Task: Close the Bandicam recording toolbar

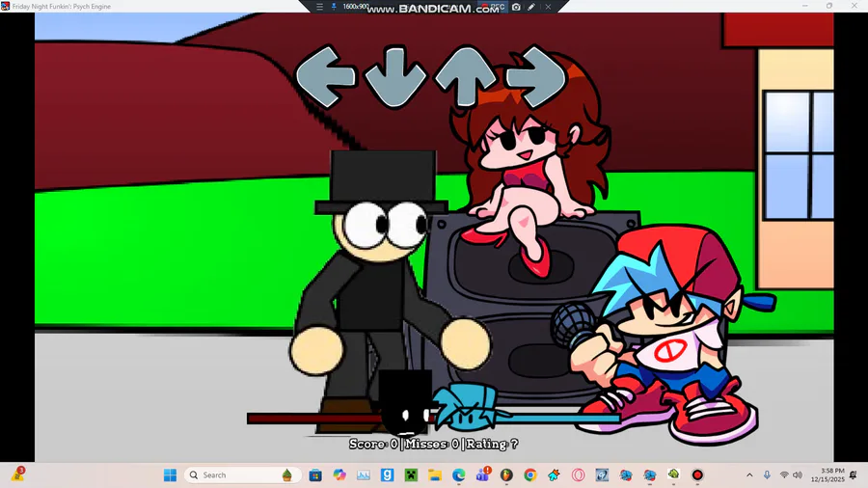Action: 548,7
